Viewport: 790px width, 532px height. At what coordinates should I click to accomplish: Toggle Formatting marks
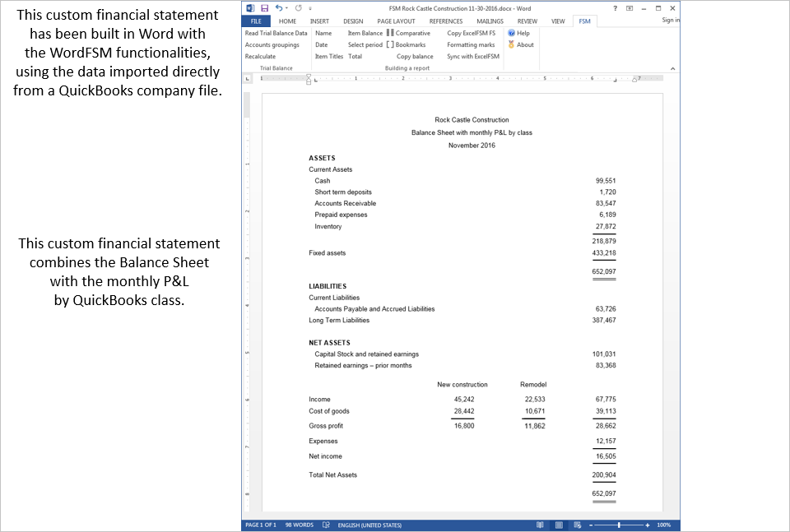(x=471, y=44)
